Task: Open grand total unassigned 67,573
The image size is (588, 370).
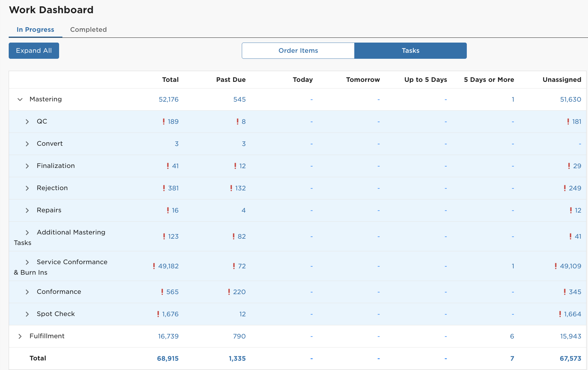Action: 571,358
